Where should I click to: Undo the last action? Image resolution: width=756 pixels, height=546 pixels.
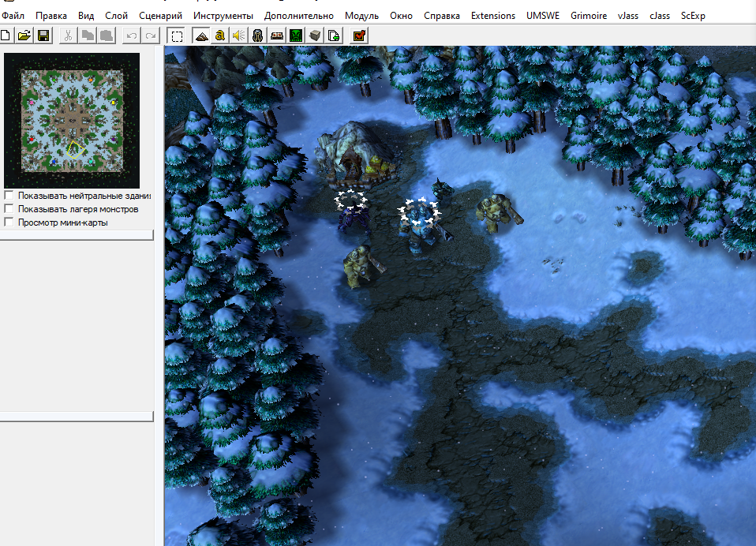pyautogui.click(x=131, y=36)
